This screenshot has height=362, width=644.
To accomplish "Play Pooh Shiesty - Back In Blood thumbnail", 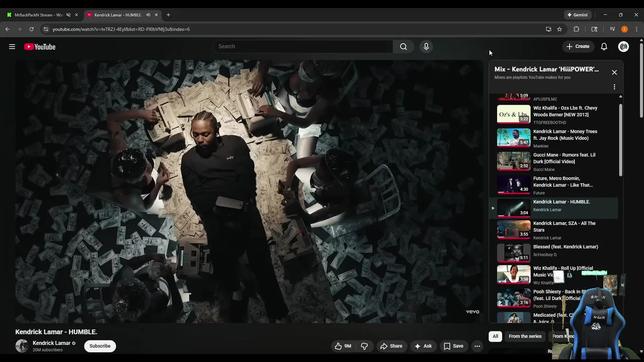I will (x=514, y=297).
